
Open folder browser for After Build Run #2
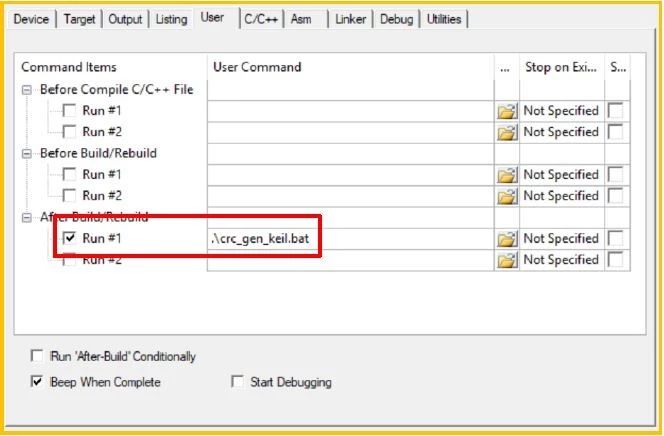[507, 260]
